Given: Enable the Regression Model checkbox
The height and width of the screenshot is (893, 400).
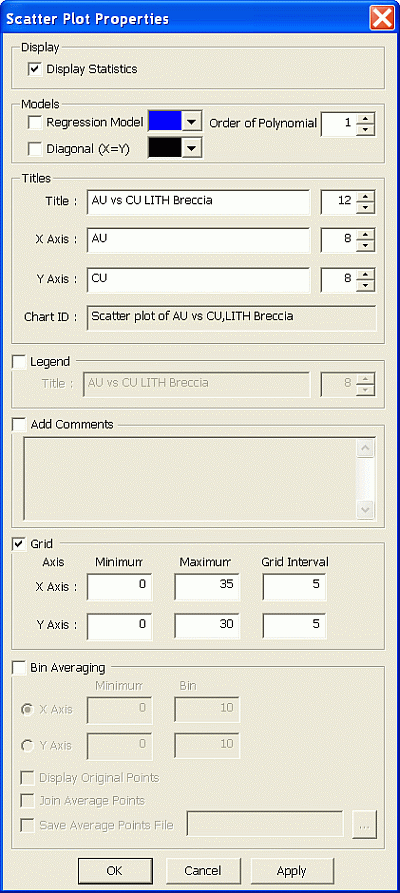Looking at the screenshot, I should click(x=35, y=122).
